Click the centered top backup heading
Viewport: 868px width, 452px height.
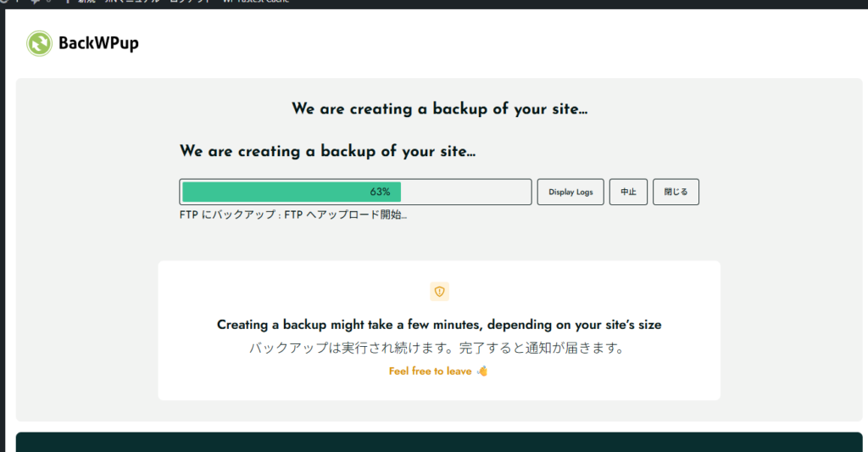pyautogui.click(x=439, y=109)
